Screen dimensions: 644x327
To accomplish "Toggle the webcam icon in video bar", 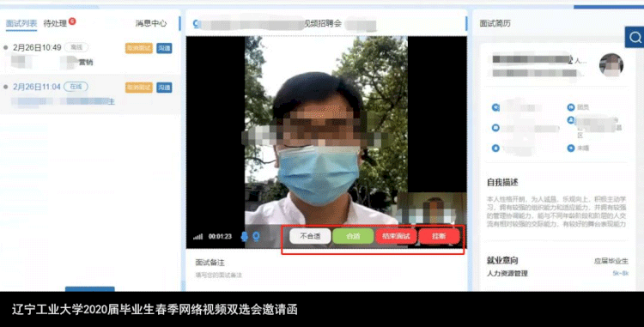I will coord(256,236).
